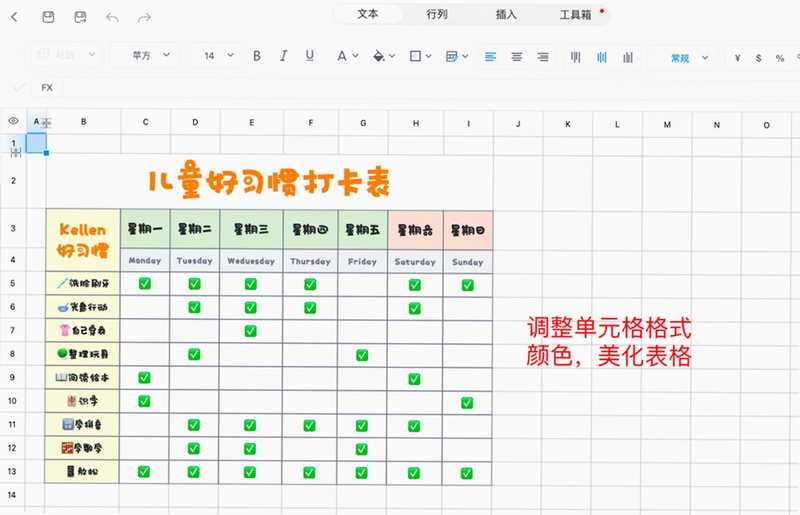Expand fill color options arrow

pos(392,56)
